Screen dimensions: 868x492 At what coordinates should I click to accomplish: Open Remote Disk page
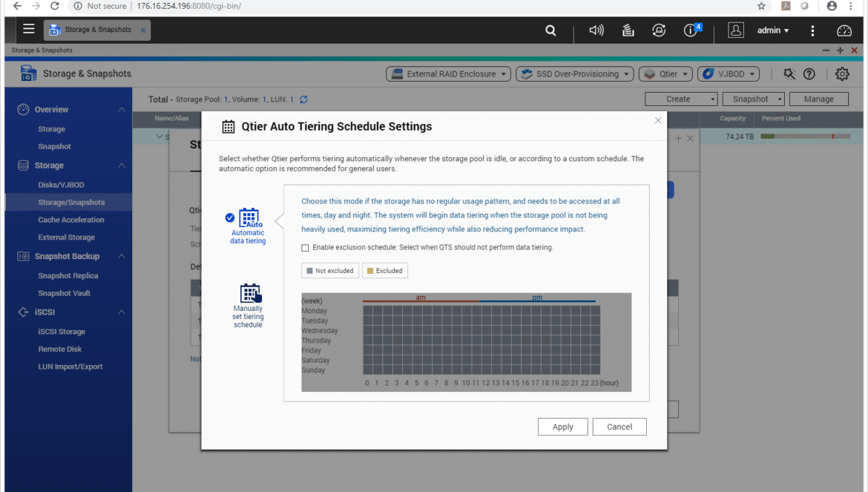[x=60, y=350]
